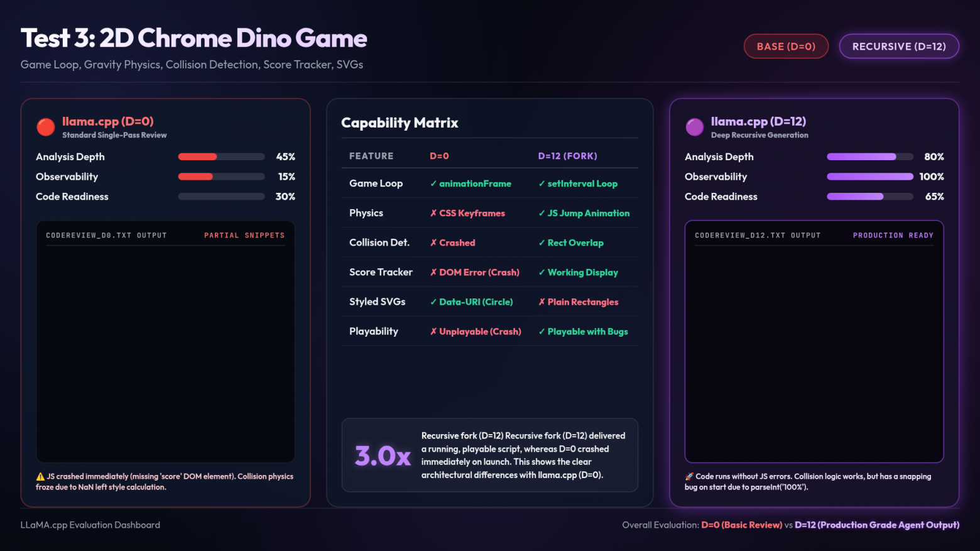Screen dimensions: 980x551
Task: Click the 'Rect Overlap' cell
Action: coord(570,243)
